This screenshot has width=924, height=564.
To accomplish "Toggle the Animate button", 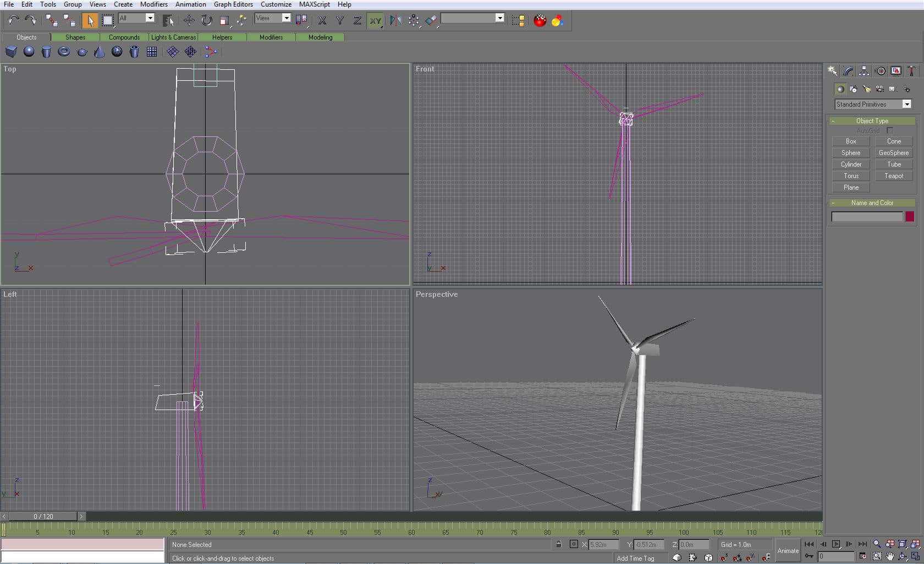I will [788, 551].
